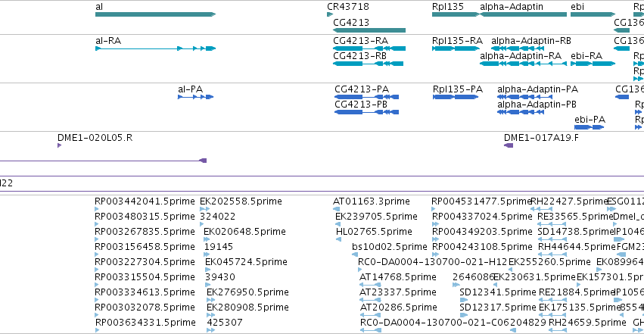This screenshot has height=334, width=644.
Task: Click the ebi-PA protein label
Action: [590, 120]
